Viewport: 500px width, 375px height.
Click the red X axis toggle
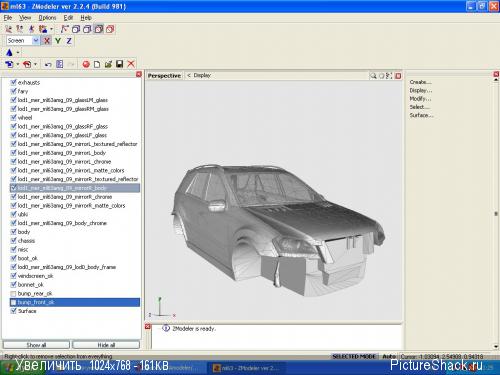click(47, 41)
